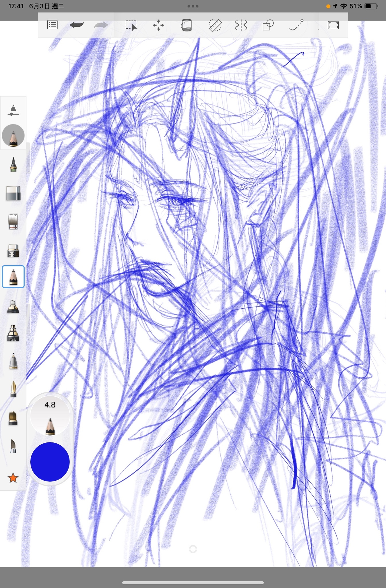Open the blue color puck
Screen dimensions: 386x588
point(50,462)
